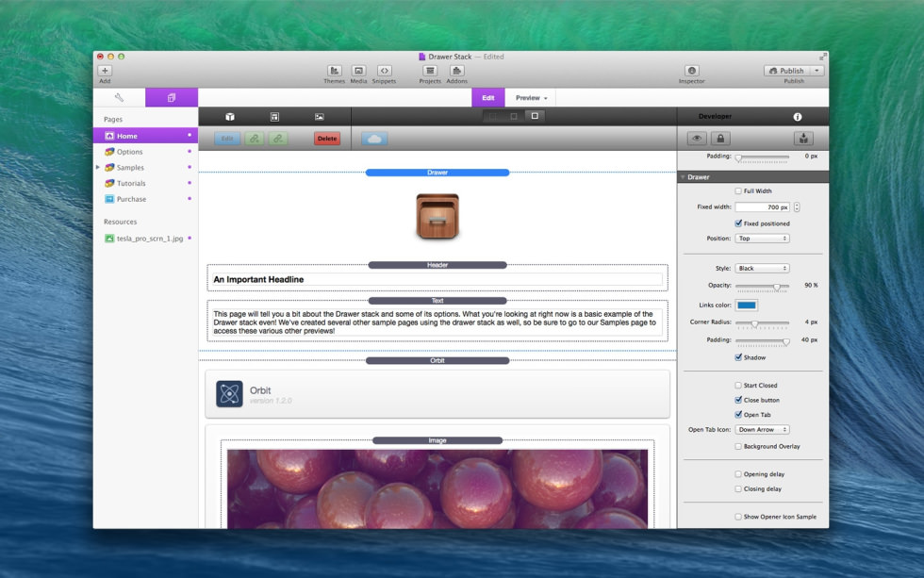
Task: Click the cherries image on canvas
Action: coord(437,489)
